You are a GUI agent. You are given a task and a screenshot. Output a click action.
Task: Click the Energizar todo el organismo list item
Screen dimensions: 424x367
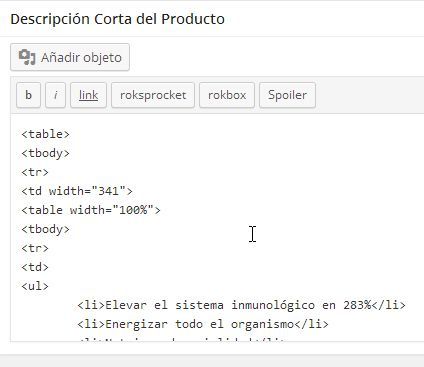pos(203,324)
